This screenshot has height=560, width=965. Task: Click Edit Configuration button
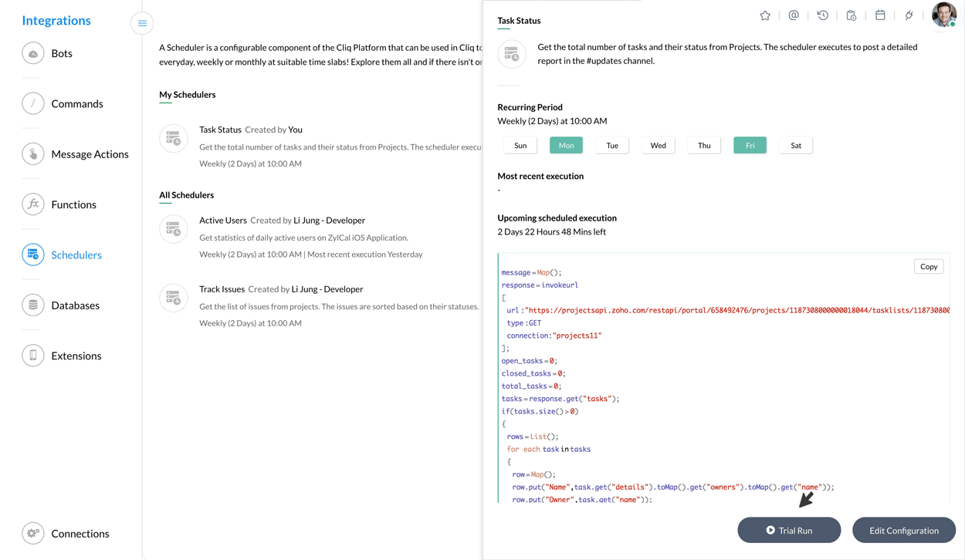click(903, 531)
